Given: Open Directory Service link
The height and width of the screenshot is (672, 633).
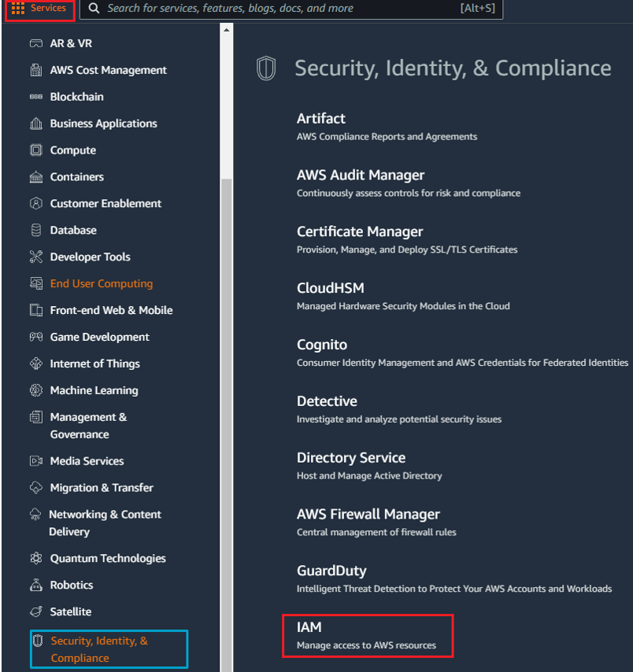Looking at the screenshot, I should pyautogui.click(x=351, y=458).
